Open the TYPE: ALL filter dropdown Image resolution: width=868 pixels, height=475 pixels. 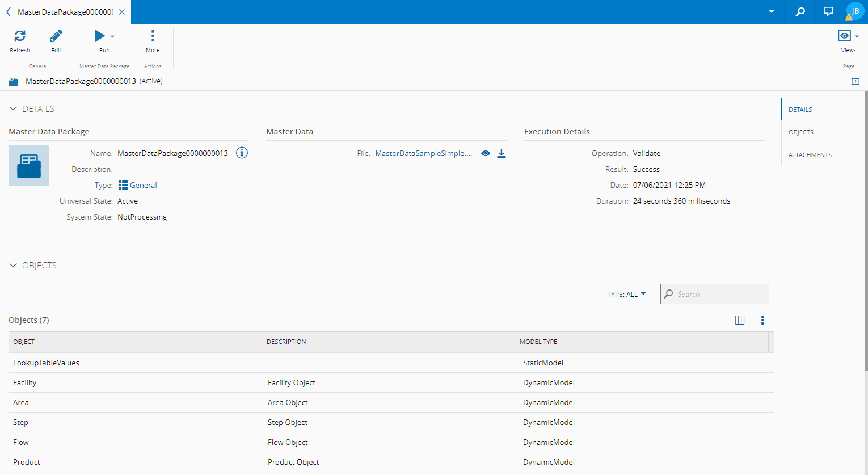click(626, 294)
